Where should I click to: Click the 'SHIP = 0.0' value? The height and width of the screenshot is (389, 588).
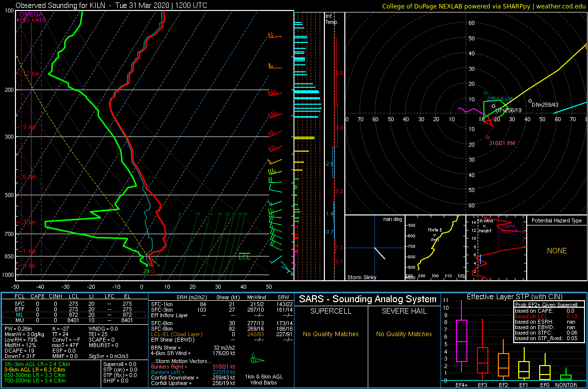click(x=116, y=380)
